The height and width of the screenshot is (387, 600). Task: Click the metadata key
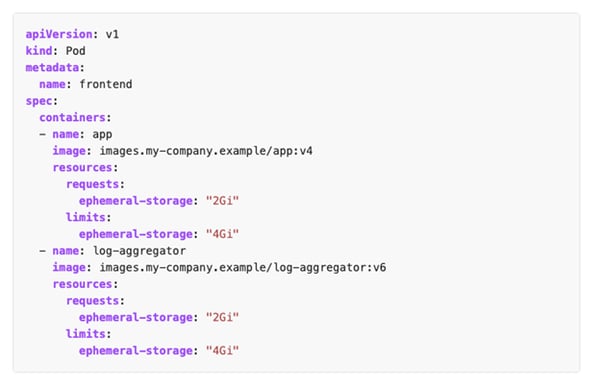tap(52, 68)
